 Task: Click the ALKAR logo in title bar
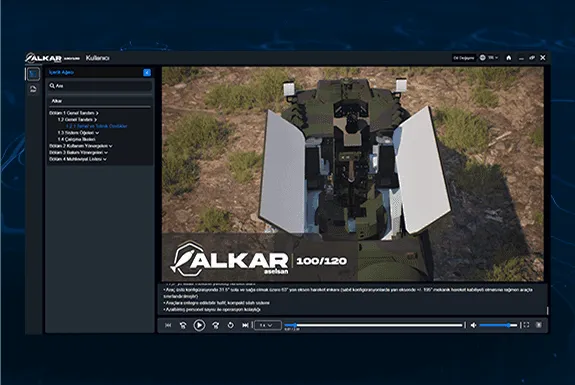tap(44, 58)
